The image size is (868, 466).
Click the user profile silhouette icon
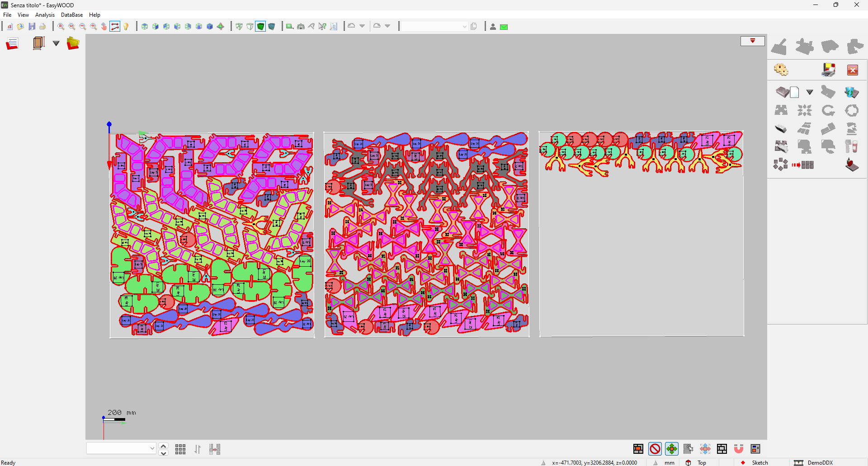click(x=493, y=27)
